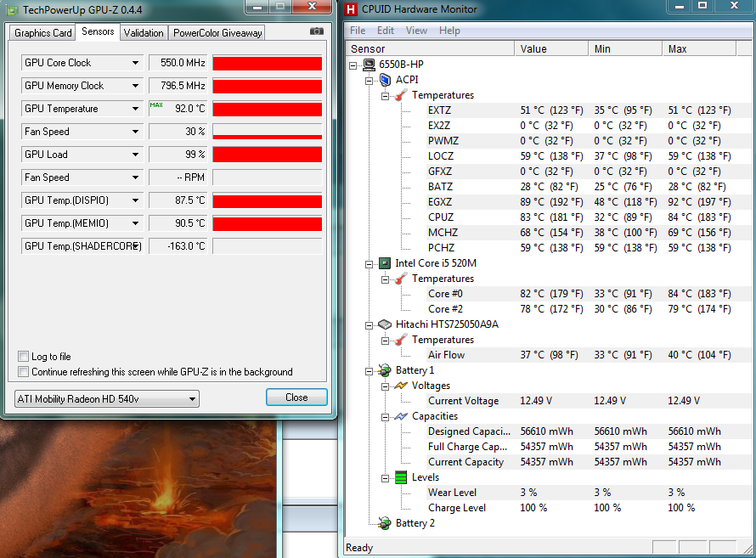Collapse the Hitachi HTS725050A9A node
The height and width of the screenshot is (558, 756).
pos(370,324)
